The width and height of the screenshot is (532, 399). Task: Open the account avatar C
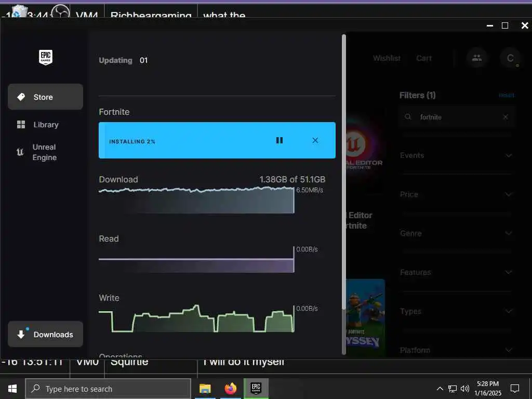click(510, 58)
